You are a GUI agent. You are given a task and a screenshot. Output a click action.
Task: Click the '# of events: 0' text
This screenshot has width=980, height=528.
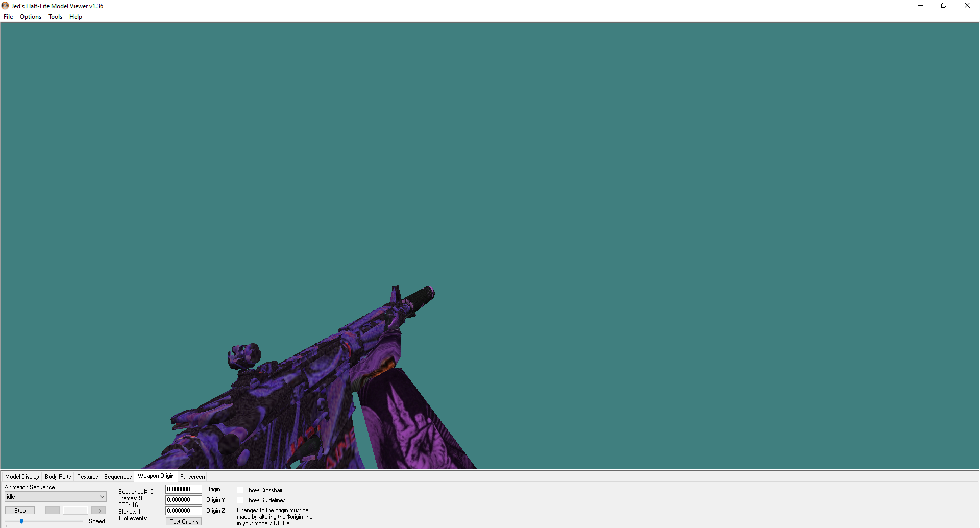tap(135, 518)
